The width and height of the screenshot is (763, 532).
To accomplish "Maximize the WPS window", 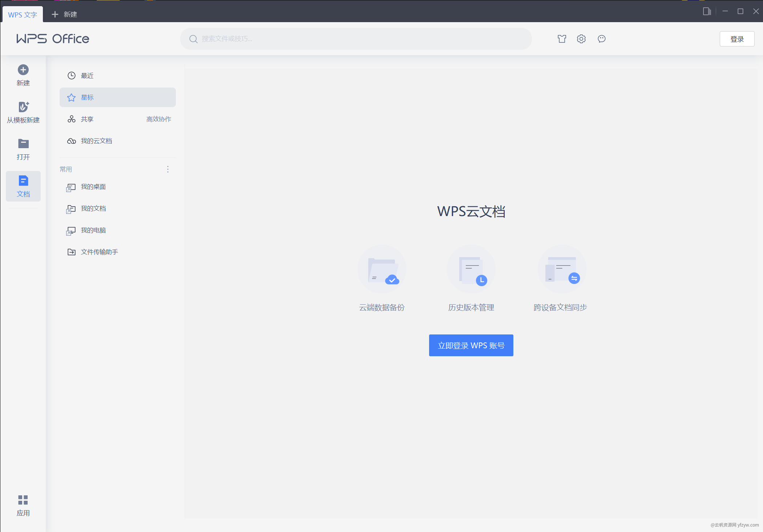I will (x=740, y=11).
